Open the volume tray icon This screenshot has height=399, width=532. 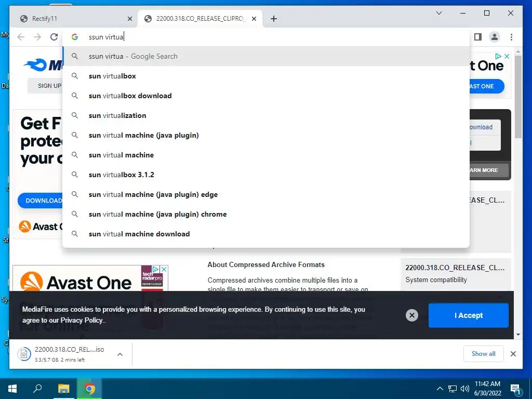(464, 389)
